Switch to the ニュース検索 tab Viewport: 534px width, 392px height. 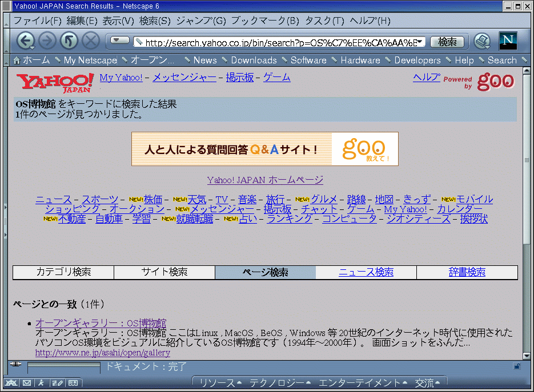click(x=366, y=272)
